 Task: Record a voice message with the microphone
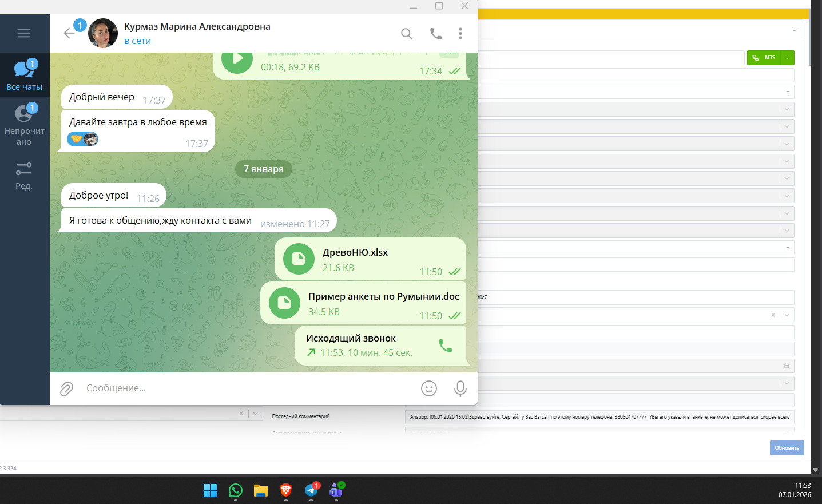click(x=460, y=388)
